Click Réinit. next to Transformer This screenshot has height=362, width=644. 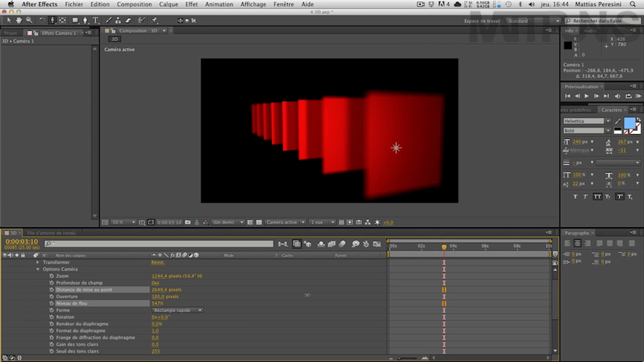158,262
